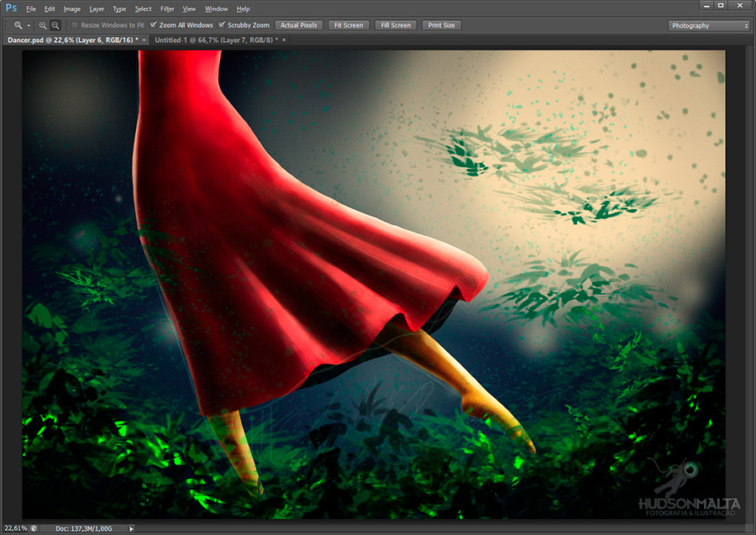
Task: Open the Type menu
Action: [119, 8]
